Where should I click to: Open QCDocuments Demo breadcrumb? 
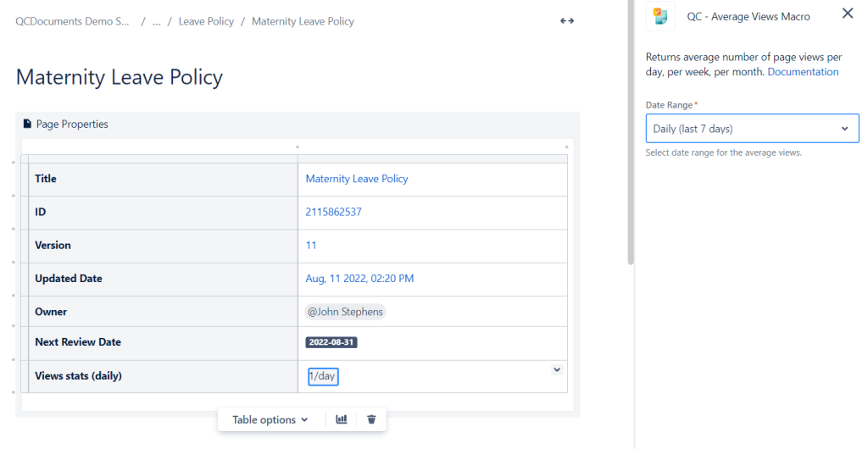pos(73,21)
